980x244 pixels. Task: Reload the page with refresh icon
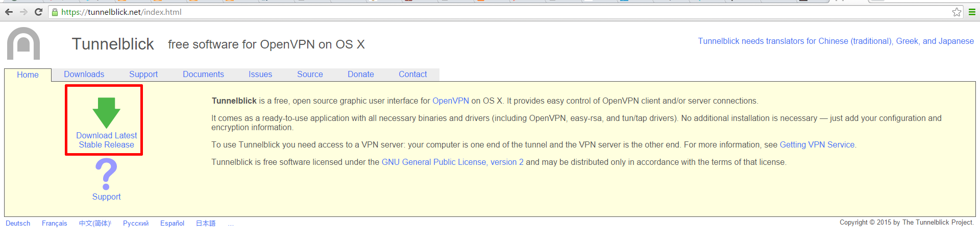[38, 12]
